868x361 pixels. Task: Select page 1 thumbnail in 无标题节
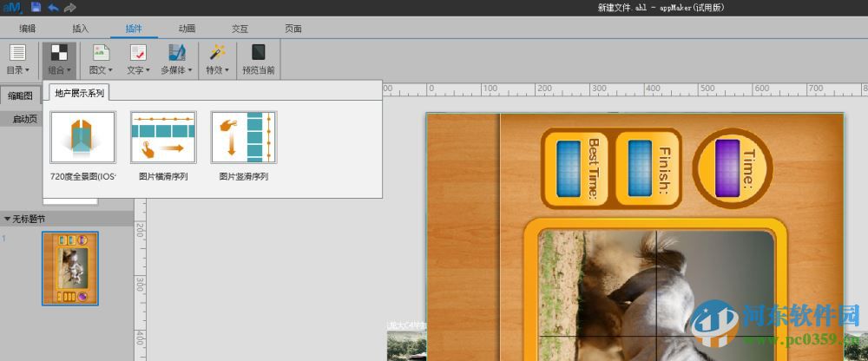coord(70,268)
